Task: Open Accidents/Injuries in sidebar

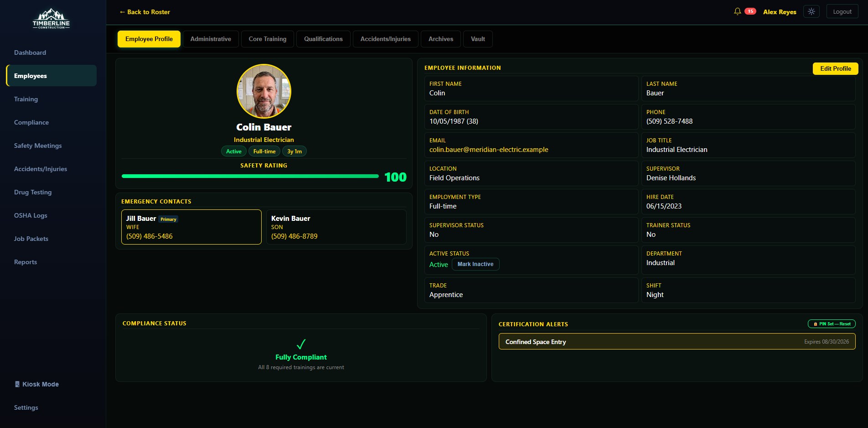Action: click(x=51, y=169)
